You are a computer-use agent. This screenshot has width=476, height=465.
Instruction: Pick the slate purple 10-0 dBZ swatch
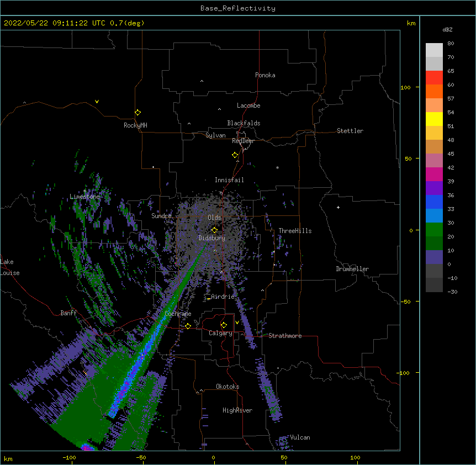pyautogui.click(x=434, y=257)
